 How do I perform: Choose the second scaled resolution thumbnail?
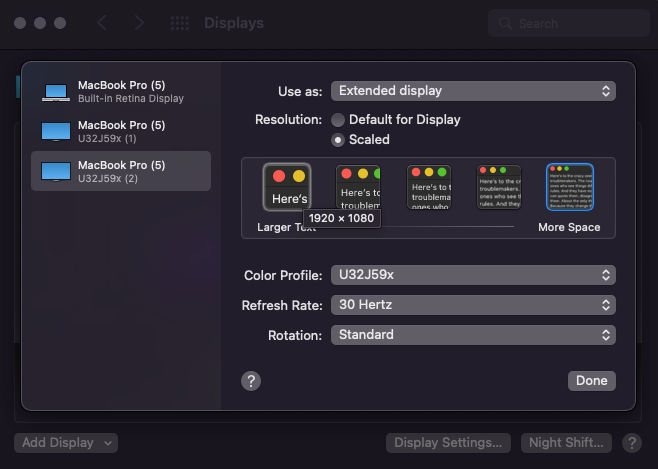358,187
